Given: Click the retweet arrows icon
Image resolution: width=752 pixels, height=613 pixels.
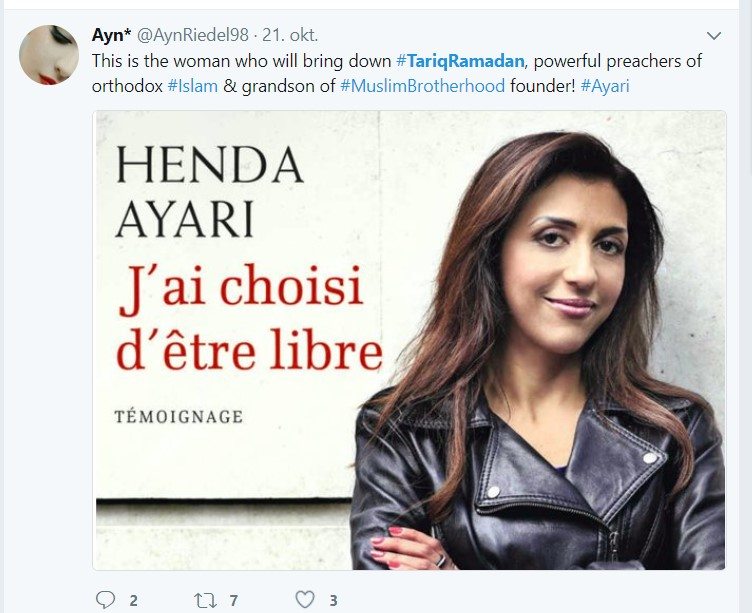Looking at the screenshot, I should (205, 601).
